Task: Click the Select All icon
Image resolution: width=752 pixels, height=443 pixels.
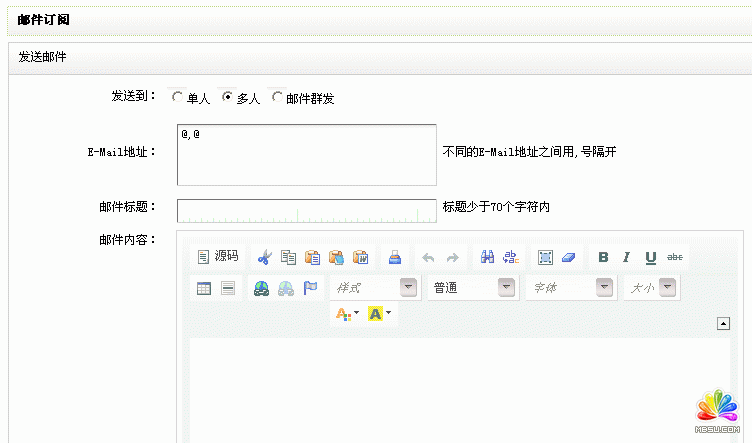Action: (x=545, y=257)
